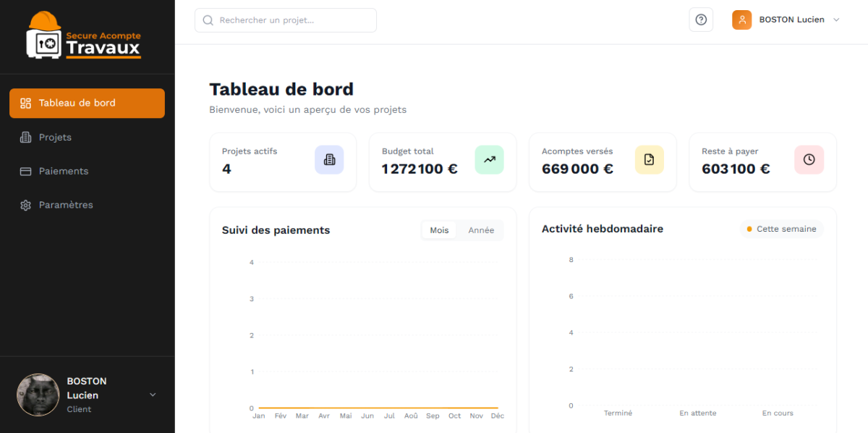Click the sidebar profile photo
This screenshot has height=433, width=868.
[x=38, y=395]
